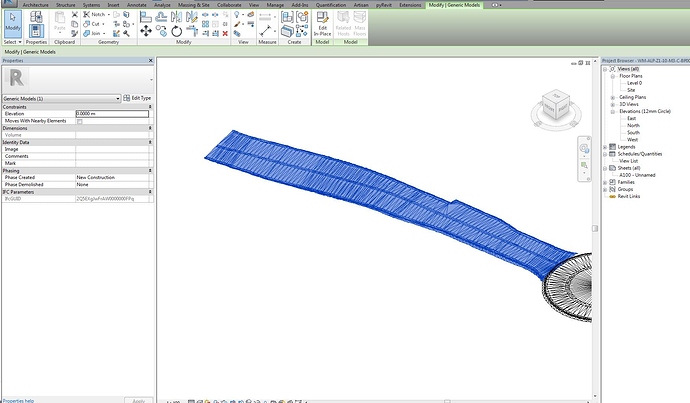Collapse the Phasing section in Properties
690x403 pixels.
150,170
